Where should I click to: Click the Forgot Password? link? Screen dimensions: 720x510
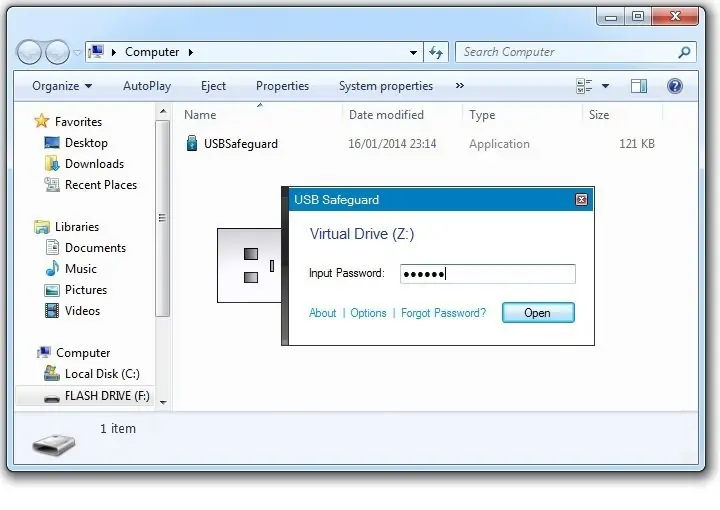coord(443,313)
